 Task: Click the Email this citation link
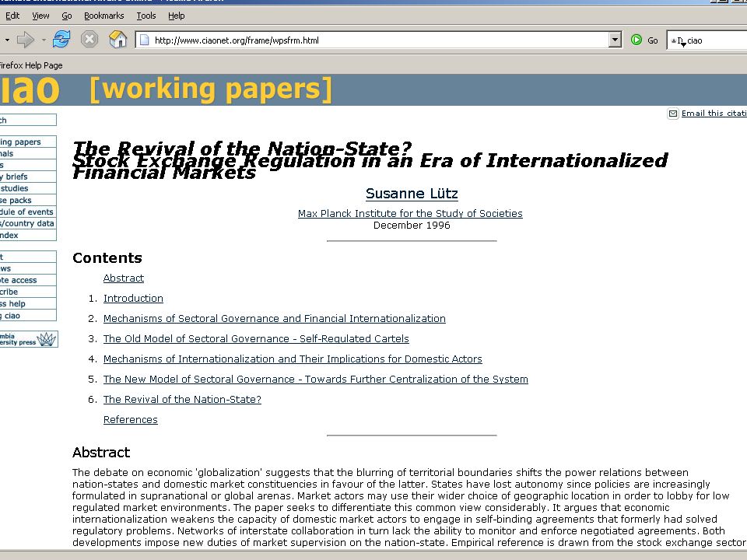[714, 114]
